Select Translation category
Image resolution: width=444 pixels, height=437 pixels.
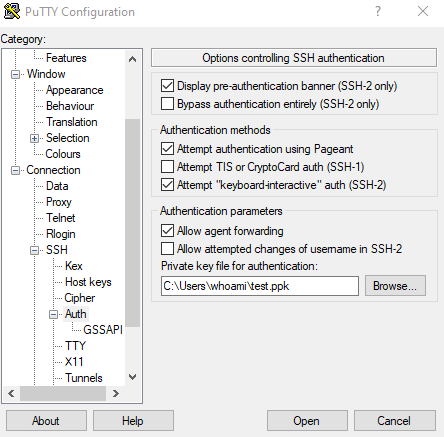pyautogui.click(x=72, y=122)
